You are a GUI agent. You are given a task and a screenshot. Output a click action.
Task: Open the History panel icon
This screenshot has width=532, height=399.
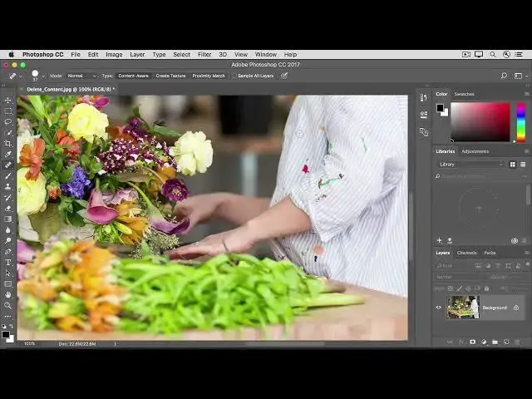(424, 98)
